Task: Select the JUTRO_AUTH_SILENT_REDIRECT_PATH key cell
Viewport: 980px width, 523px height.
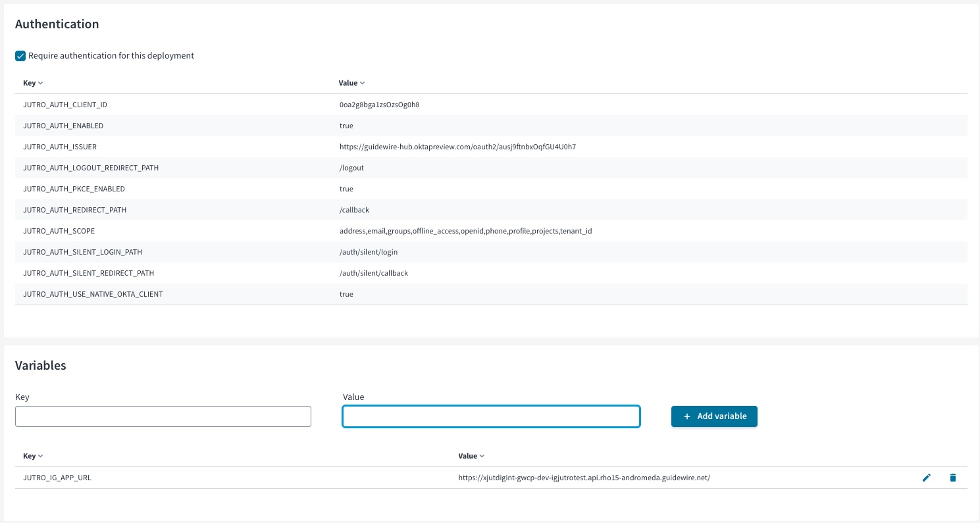Action: 88,273
